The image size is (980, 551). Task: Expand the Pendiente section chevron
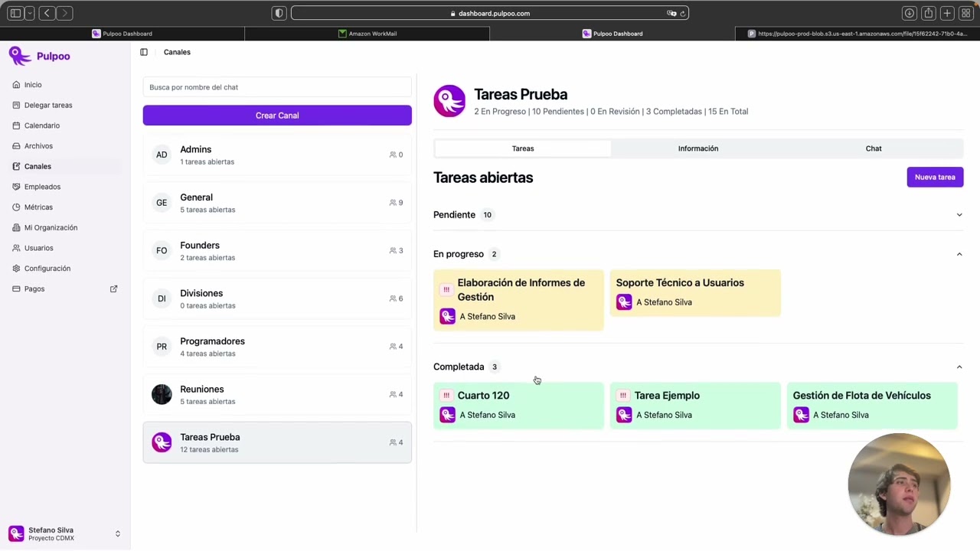959,215
